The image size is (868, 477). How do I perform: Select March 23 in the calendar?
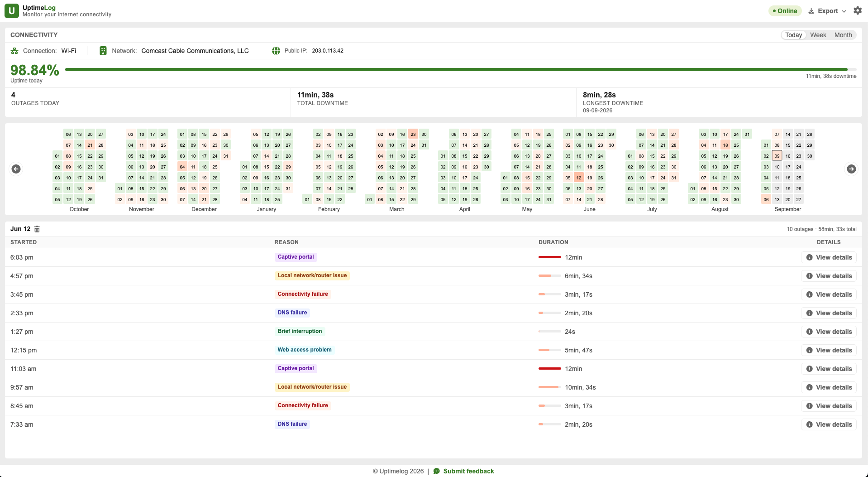(x=413, y=135)
